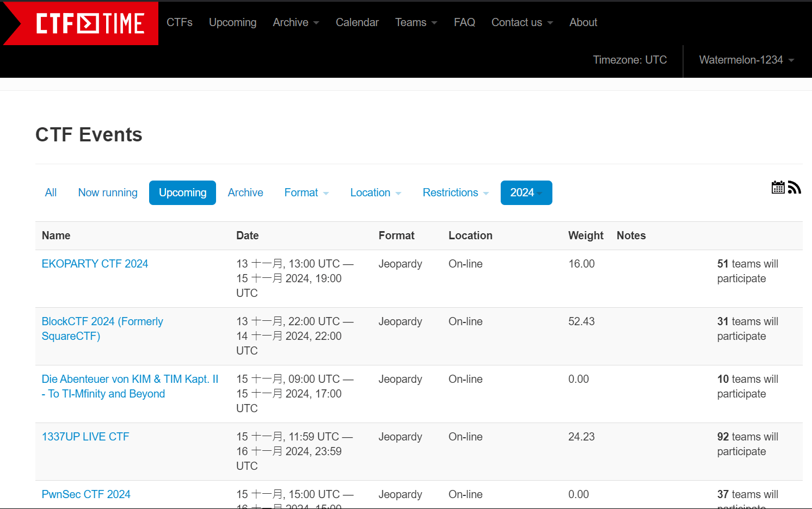812x509 pixels.
Task: Click the CTFtime logo
Action: pos(81,23)
